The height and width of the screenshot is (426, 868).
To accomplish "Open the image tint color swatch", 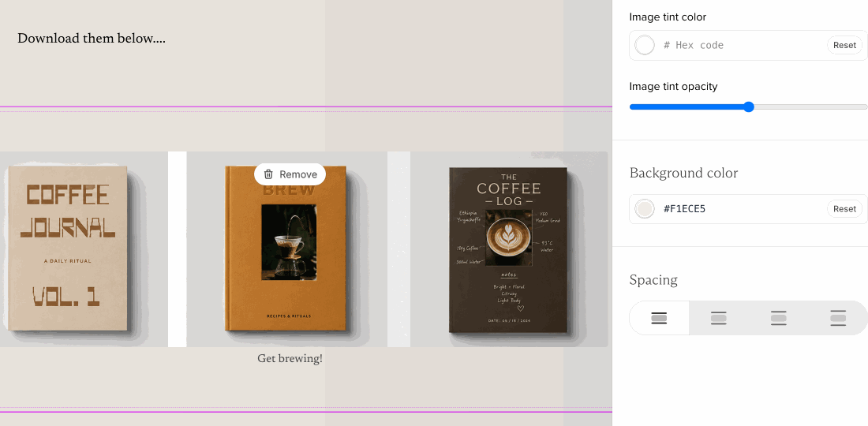I will click(645, 46).
